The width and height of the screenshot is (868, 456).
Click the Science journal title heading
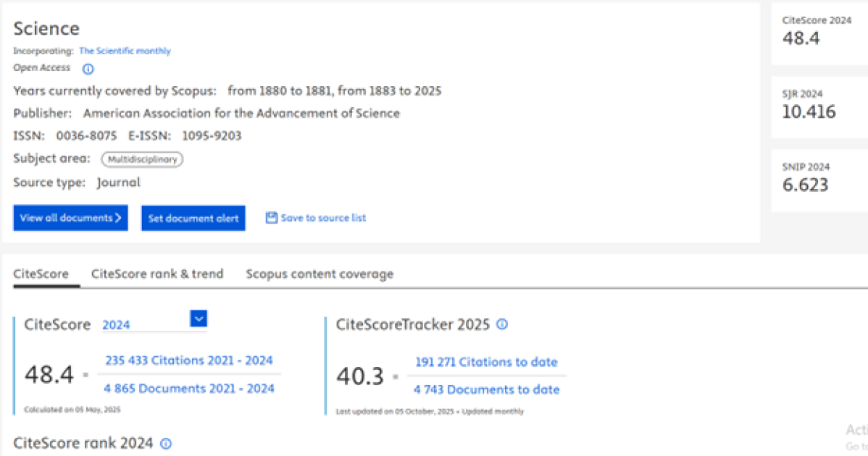46,28
